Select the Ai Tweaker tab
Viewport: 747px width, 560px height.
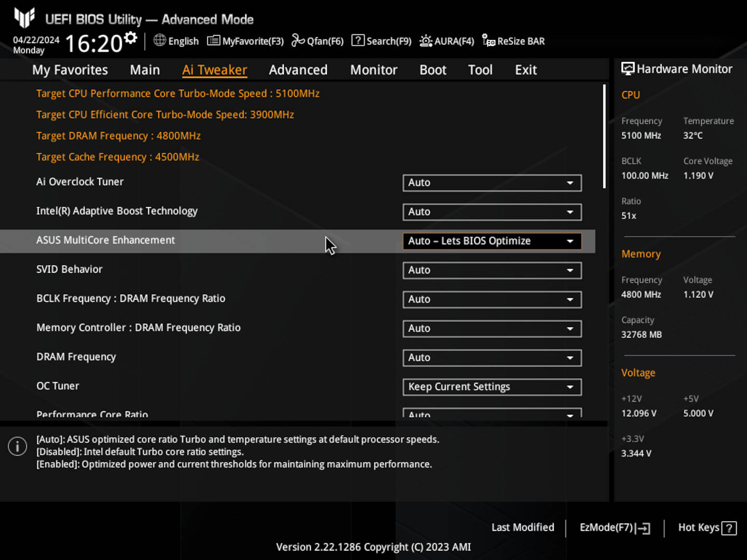click(x=215, y=70)
